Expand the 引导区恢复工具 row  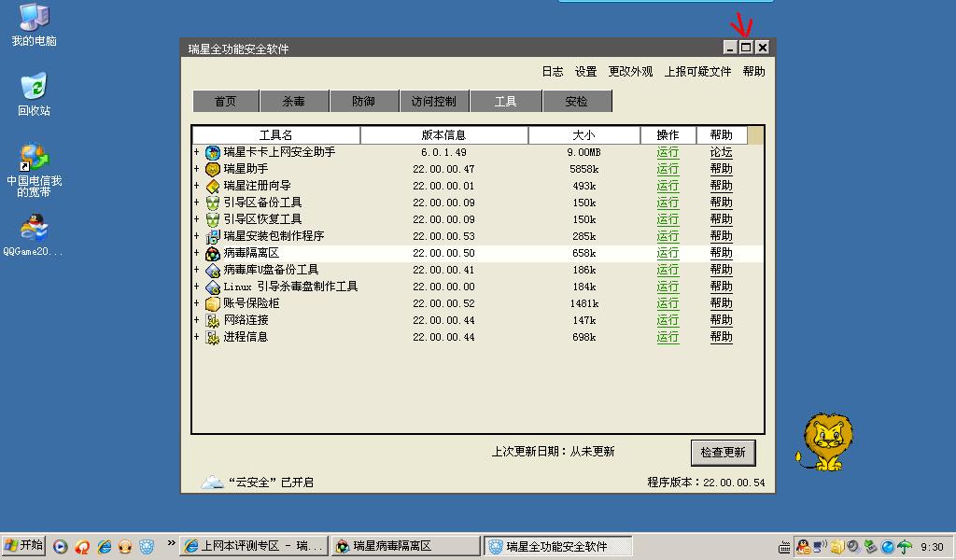[x=196, y=218]
